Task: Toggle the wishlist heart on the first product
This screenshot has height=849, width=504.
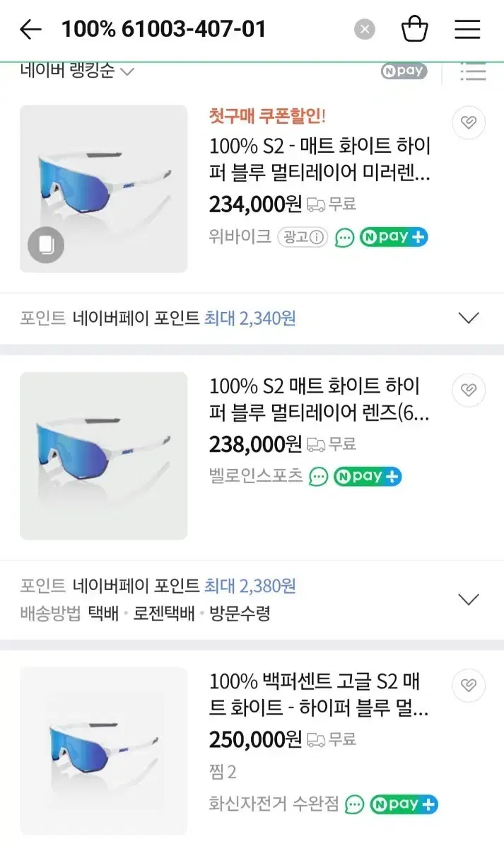Action: (468, 122)
